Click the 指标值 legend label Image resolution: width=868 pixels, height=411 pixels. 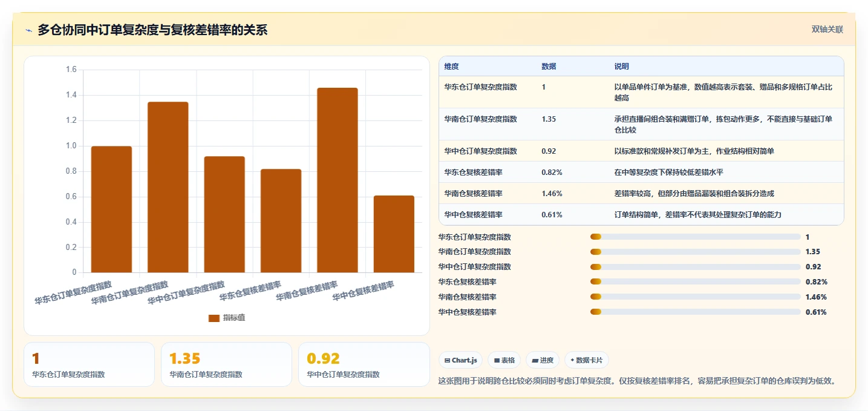tap(234, 318)
